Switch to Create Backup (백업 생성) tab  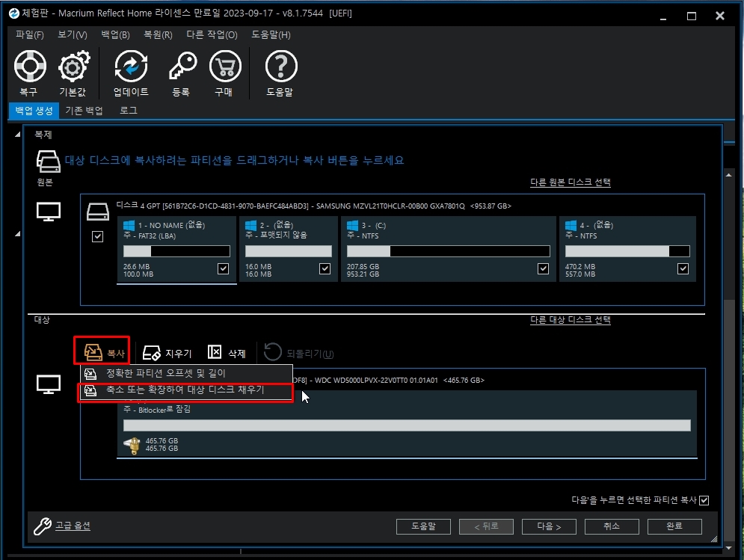[x=34, y=111]
